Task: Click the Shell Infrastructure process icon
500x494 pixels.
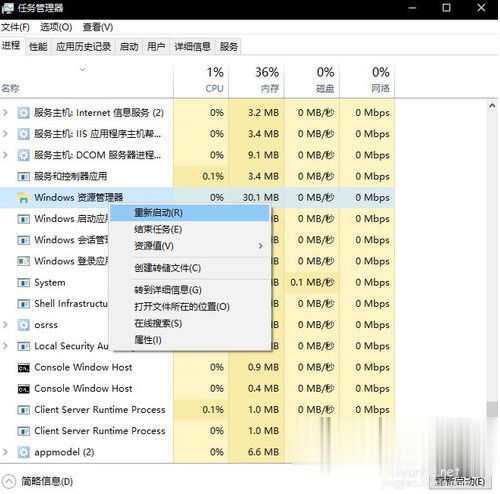Action: pos(23,304)
